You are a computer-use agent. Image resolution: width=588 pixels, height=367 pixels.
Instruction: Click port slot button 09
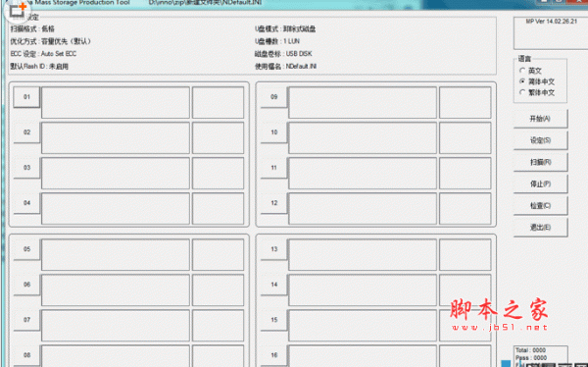click(x=274, y=97)
